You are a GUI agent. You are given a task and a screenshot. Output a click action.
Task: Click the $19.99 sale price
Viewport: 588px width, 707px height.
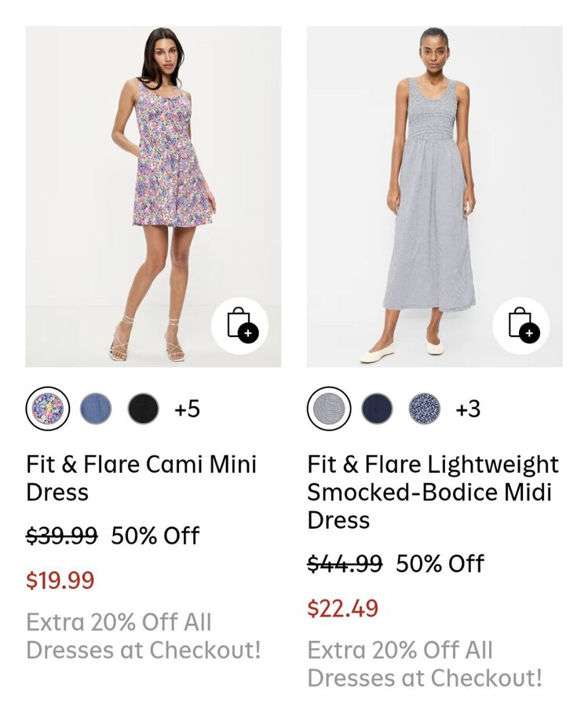pyautogui.click(x=60, y=581)
